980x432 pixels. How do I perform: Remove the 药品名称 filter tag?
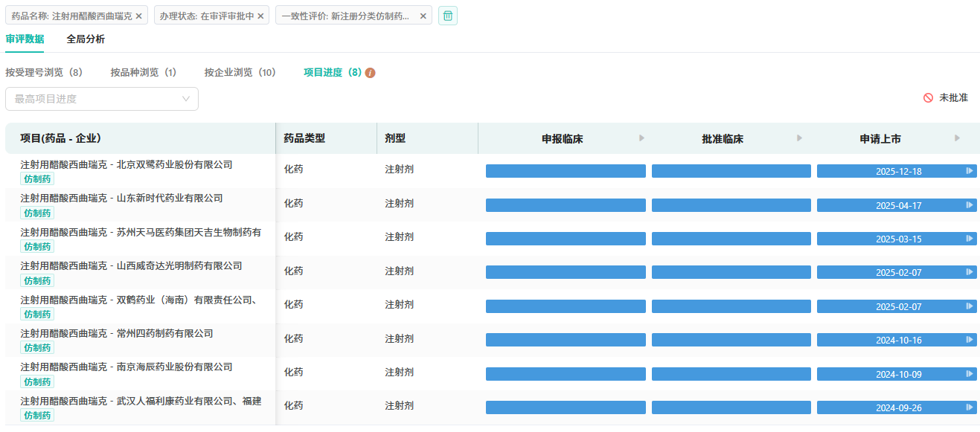point(138,16)
